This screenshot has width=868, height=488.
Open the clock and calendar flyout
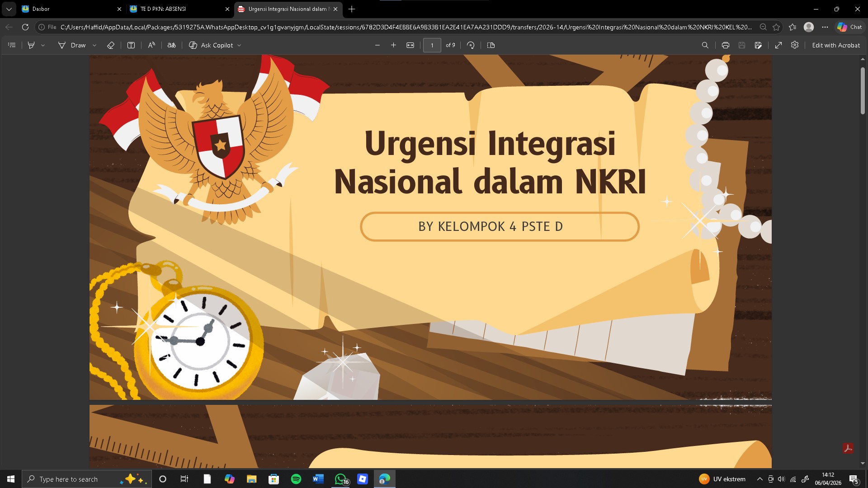point(828,479)
